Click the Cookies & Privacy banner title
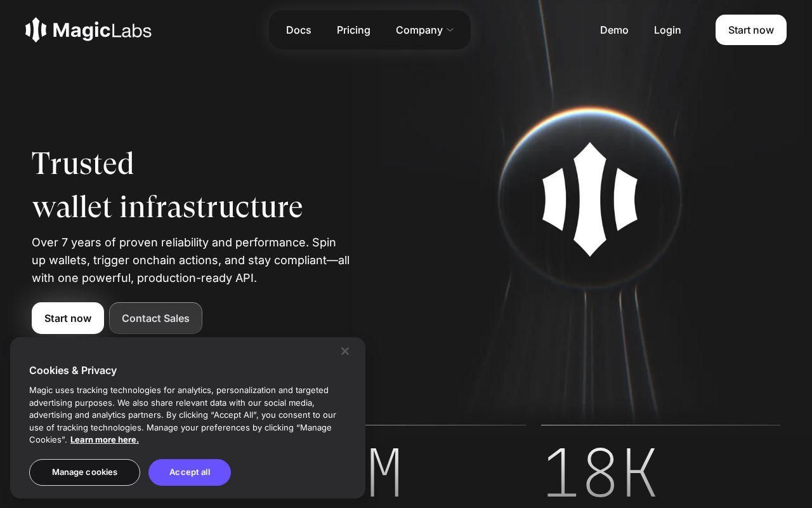Viewport: 812px width, 508px height. (73, 370)
